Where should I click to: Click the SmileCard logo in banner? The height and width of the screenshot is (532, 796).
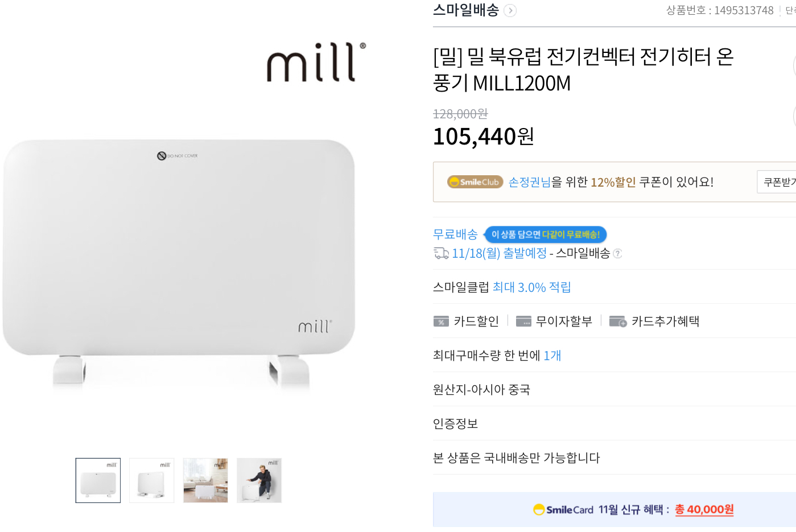[x=563, y=510]
